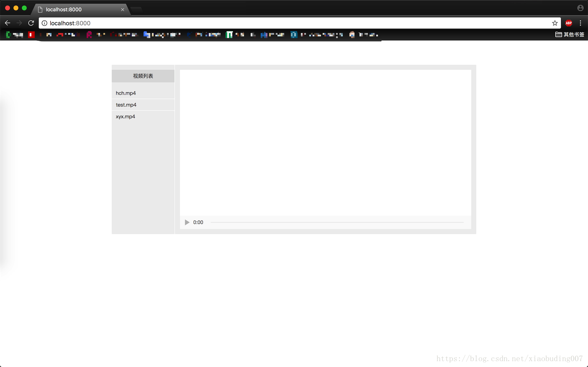This screenshot has width=588, height=367.
Task: Open Chrome's three-dot menu
Action: [580, 23]
